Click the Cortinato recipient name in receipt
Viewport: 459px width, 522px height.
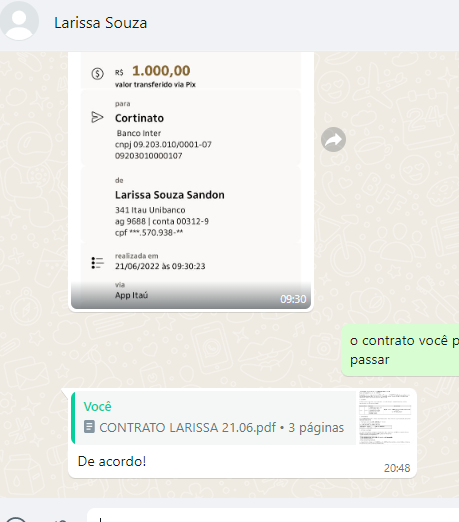[139, 118]
